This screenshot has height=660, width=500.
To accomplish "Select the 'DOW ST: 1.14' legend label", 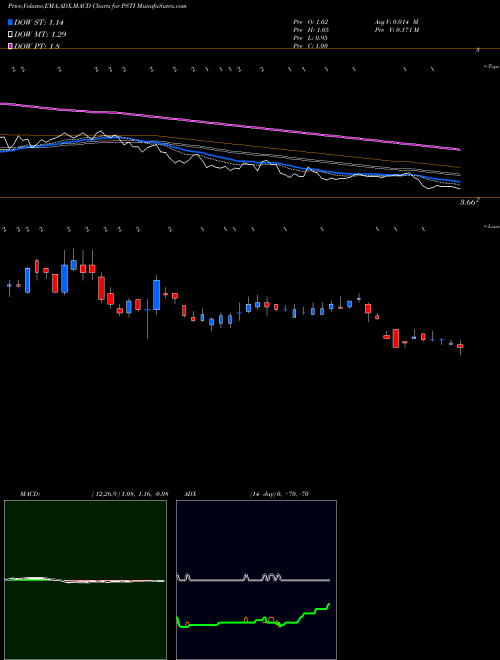I will 39,22.
